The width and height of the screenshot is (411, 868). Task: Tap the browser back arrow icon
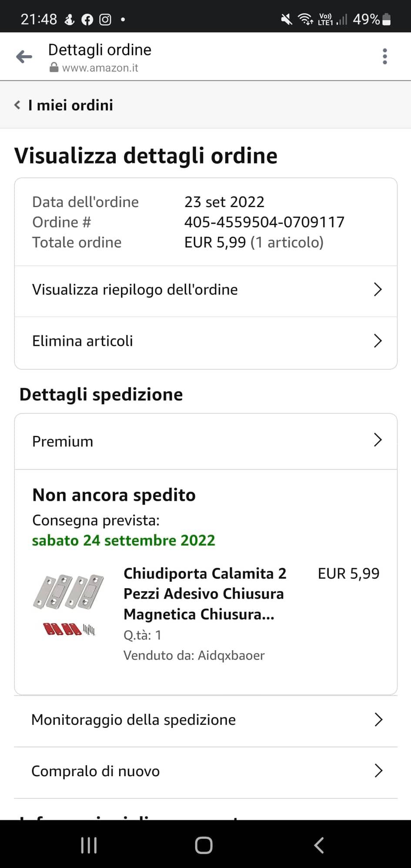24,57
